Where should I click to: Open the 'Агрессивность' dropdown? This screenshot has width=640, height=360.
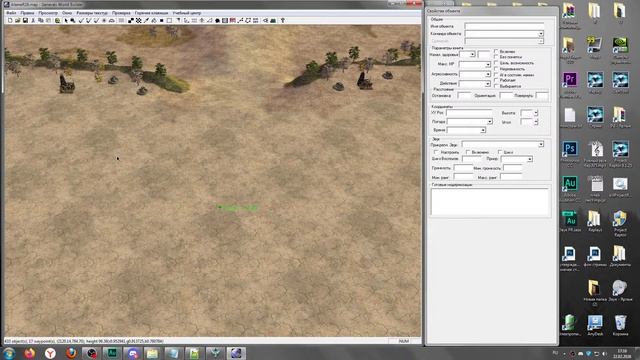pos(487,74)
